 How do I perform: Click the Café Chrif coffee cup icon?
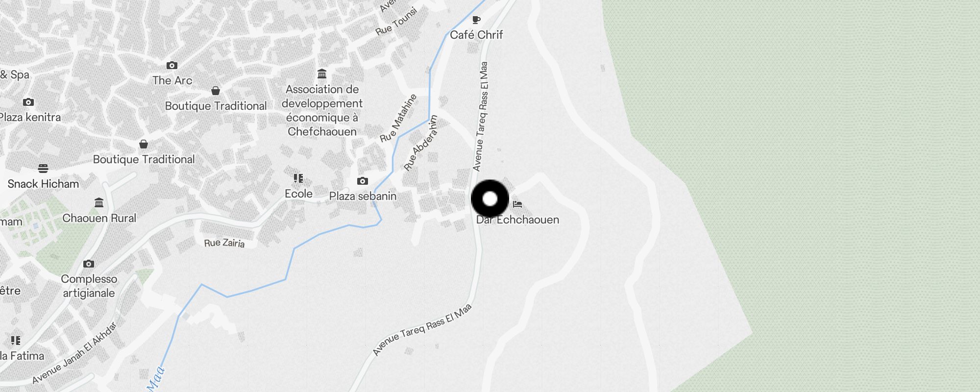476,20
